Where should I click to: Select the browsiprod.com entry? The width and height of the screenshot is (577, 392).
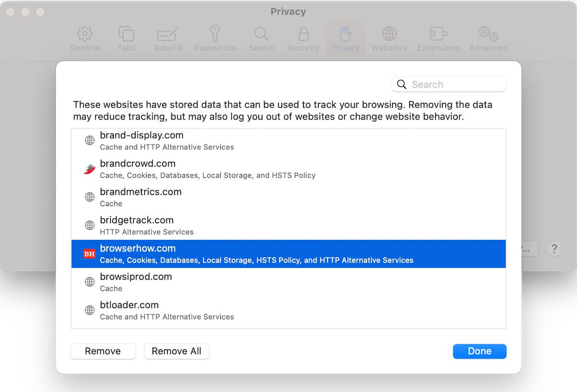(288, 282)
